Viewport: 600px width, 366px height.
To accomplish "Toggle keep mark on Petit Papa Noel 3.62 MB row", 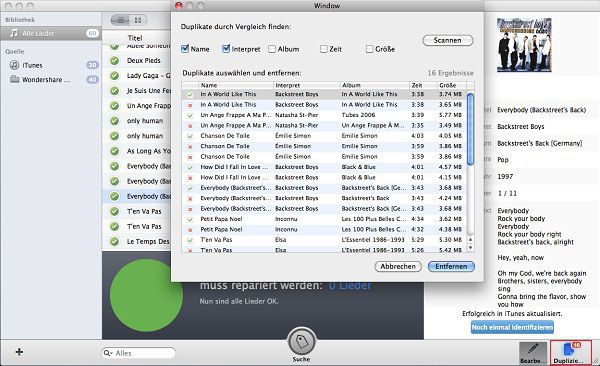I will coord(190,219).
